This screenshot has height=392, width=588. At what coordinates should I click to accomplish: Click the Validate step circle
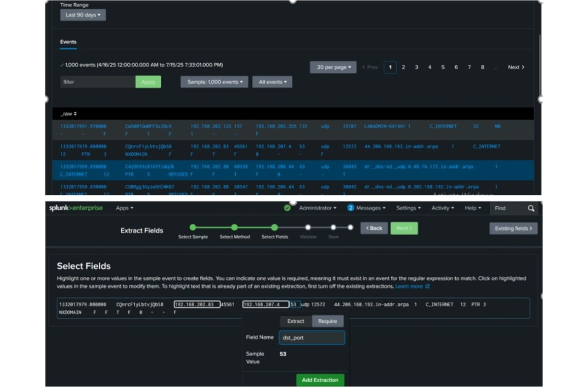click(308, 227)
